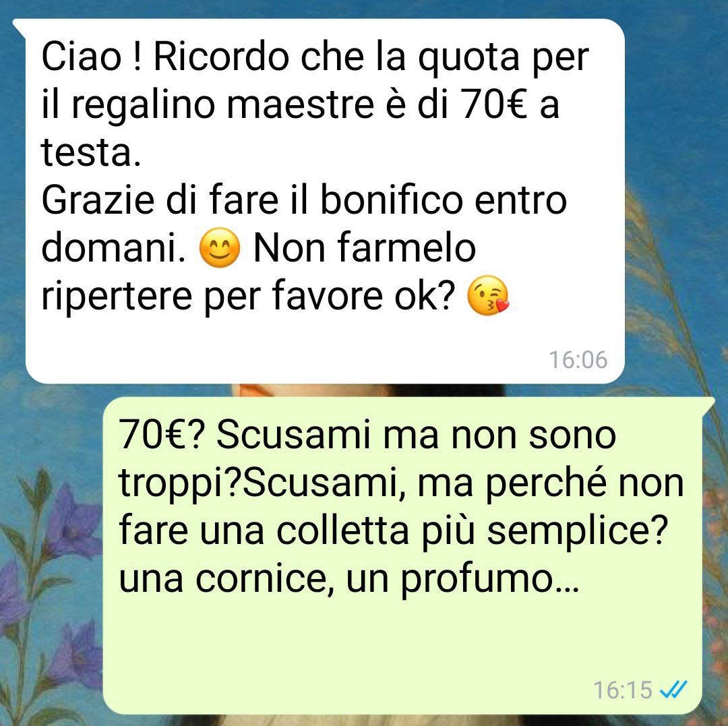This screenshot has width=728, height=726.
Task: Click the pointed tail of the green bubble
Action: [708, 405]
